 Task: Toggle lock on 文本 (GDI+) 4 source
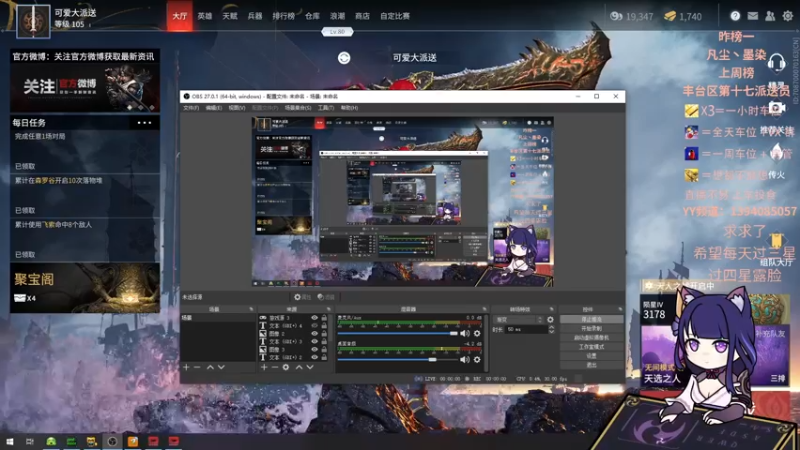[324, 326]
